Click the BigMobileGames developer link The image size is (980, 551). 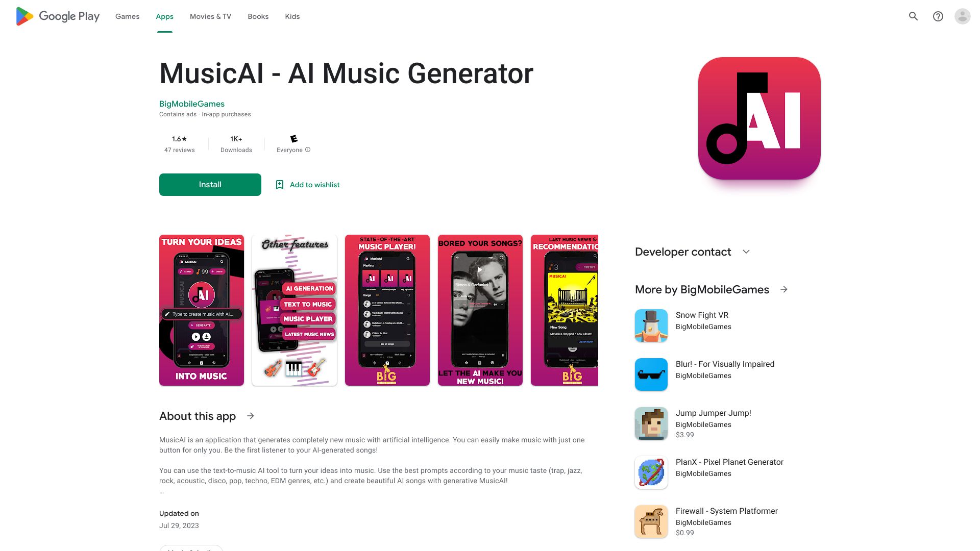pos(191,104)
